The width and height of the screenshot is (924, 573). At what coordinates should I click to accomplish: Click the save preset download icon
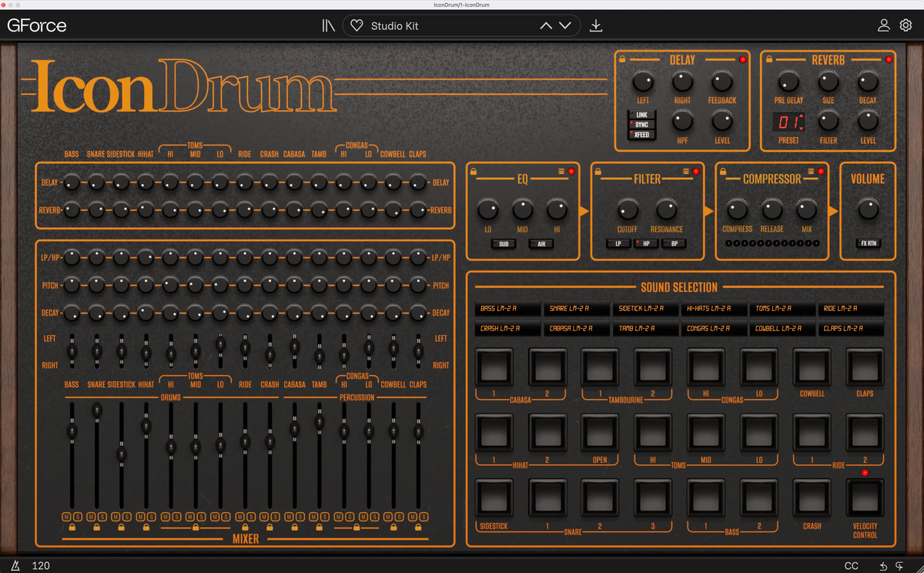point(595,25)
